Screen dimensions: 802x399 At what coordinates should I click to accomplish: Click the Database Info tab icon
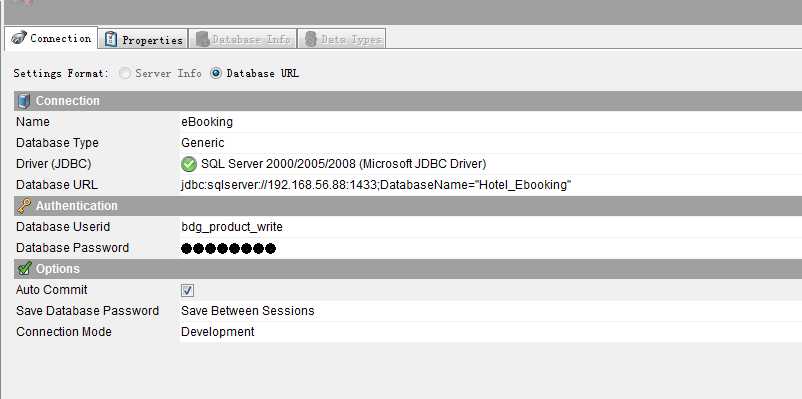(x=203, y=39)
